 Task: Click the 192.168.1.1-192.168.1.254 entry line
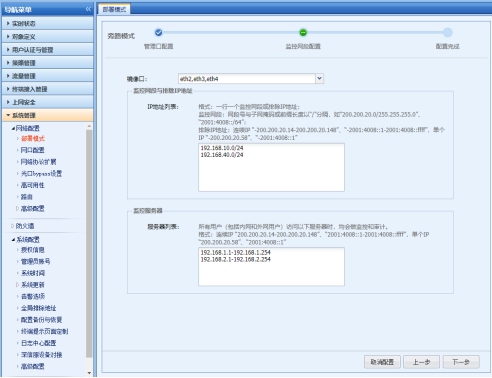235,252
